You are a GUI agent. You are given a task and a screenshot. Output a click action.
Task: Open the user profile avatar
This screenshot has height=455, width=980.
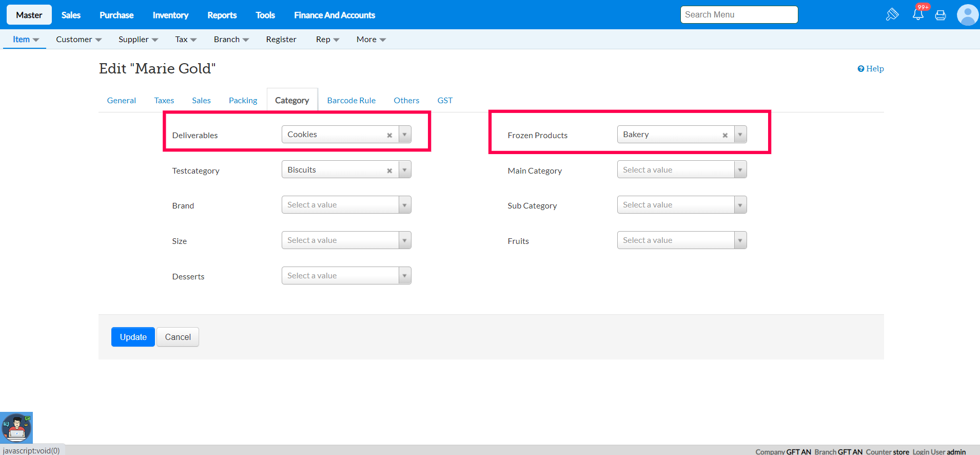(x=967, y=15)
